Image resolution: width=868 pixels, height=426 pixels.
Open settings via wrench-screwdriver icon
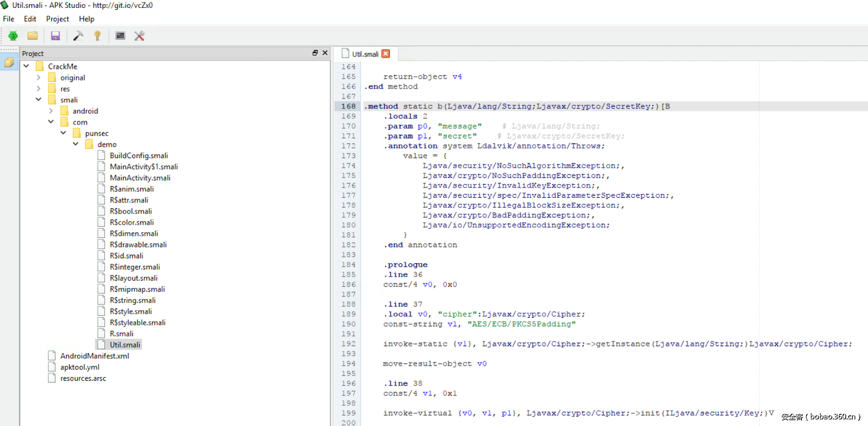tap(139, 36)
